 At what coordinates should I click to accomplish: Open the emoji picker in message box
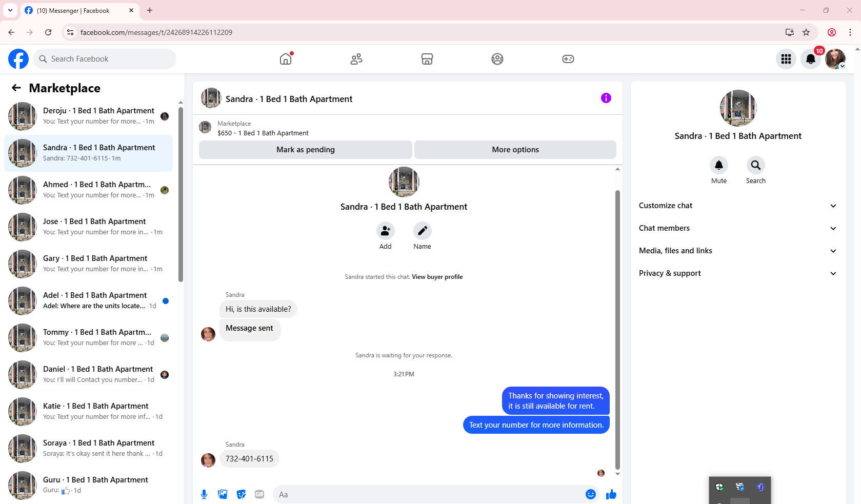click(x=591, y=494)
